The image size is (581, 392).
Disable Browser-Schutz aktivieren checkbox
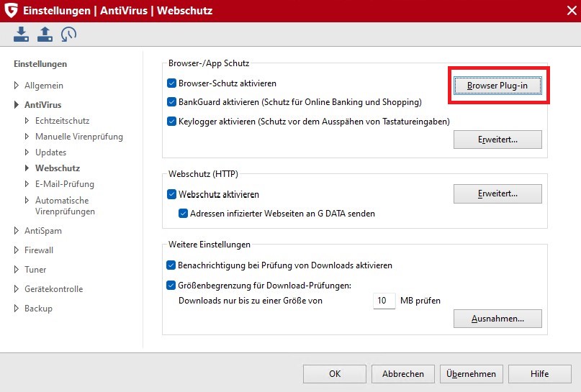pyautogui.click(x=171, y=83)
